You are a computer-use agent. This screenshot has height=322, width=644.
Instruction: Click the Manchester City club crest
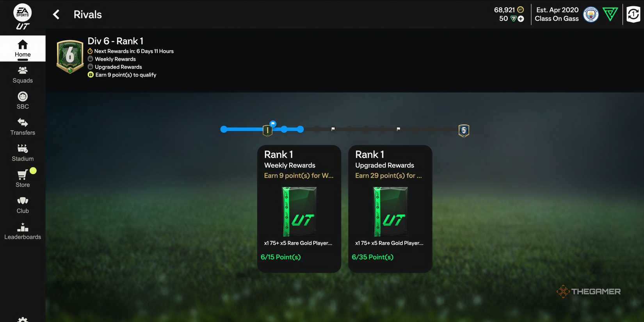tap(591, 14)
